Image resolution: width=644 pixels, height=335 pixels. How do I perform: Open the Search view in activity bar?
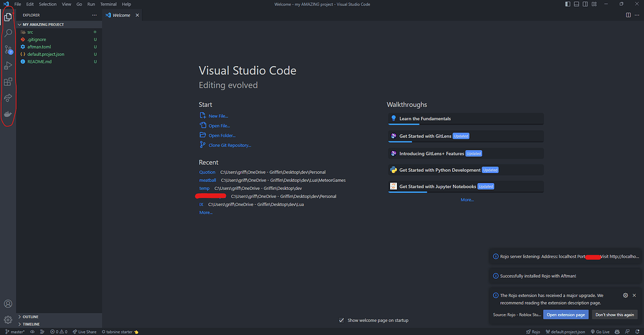[8, 33]
